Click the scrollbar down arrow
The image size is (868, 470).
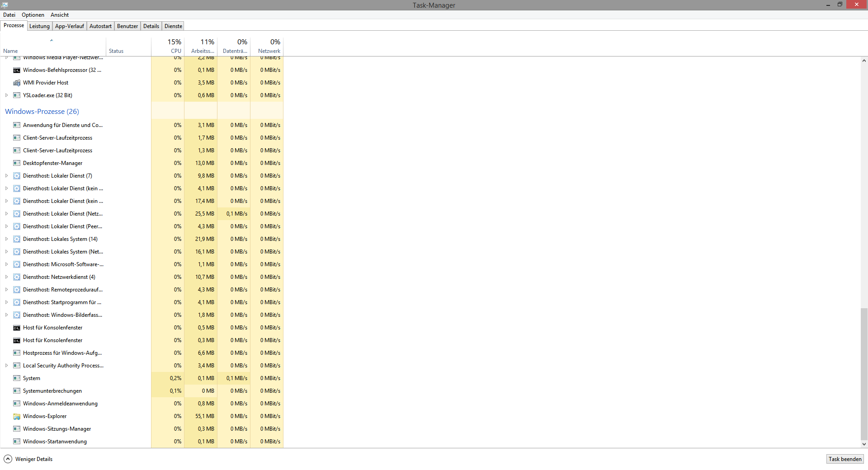[864, 444]
